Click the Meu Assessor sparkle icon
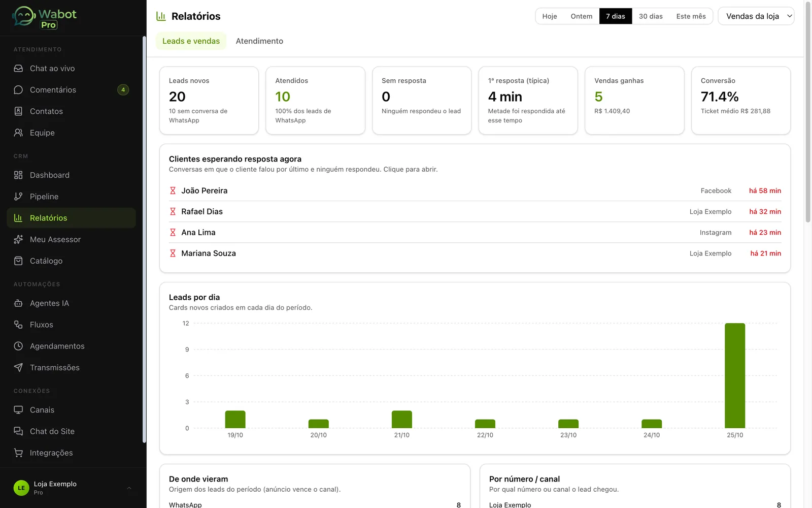812x508 pixels. [x=18, y=239]
